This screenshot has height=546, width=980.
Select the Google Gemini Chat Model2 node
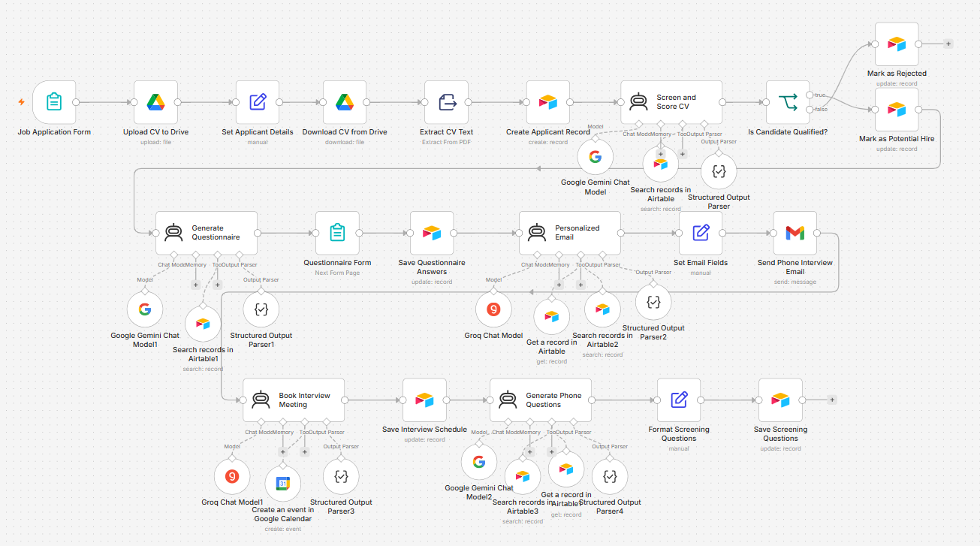tap(479, 462)
